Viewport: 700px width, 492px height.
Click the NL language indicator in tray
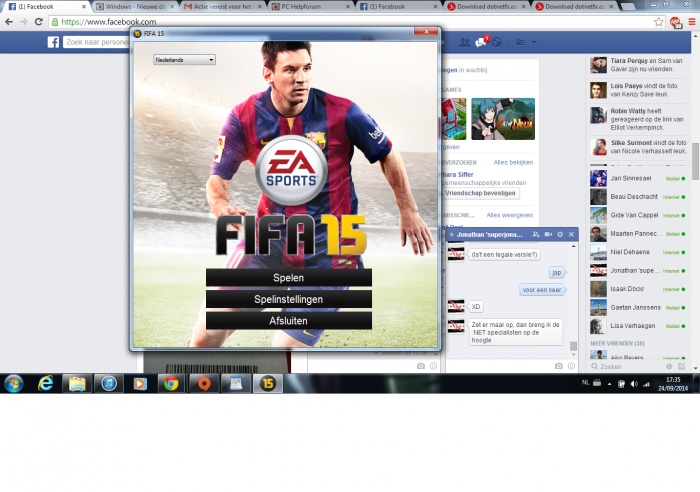585,383
